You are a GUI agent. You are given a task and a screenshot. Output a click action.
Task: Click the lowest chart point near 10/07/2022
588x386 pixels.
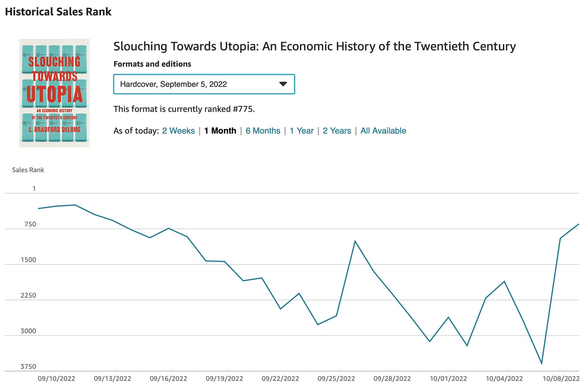[x=542, y=364]
